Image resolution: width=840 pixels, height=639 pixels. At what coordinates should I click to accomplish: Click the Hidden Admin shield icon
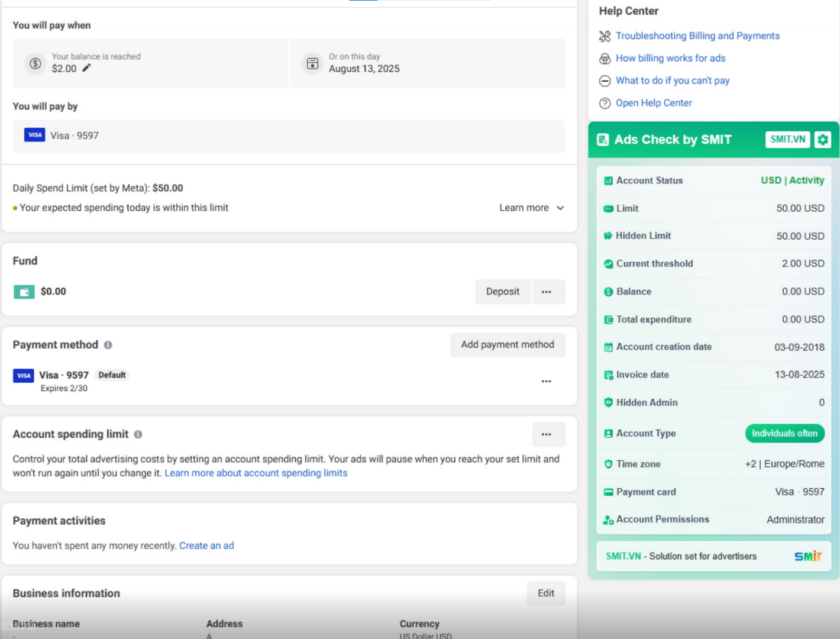608,402
